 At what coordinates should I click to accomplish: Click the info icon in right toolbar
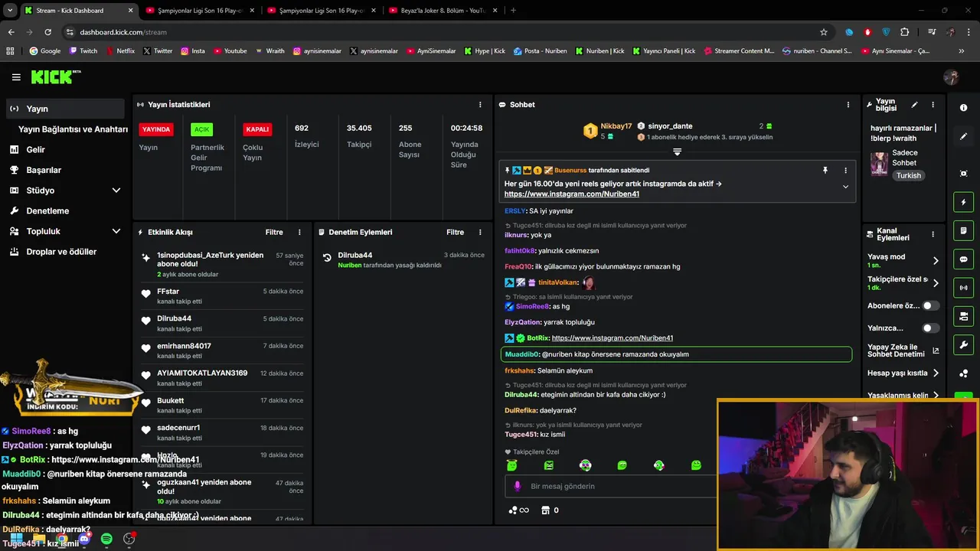pos(964,108)
